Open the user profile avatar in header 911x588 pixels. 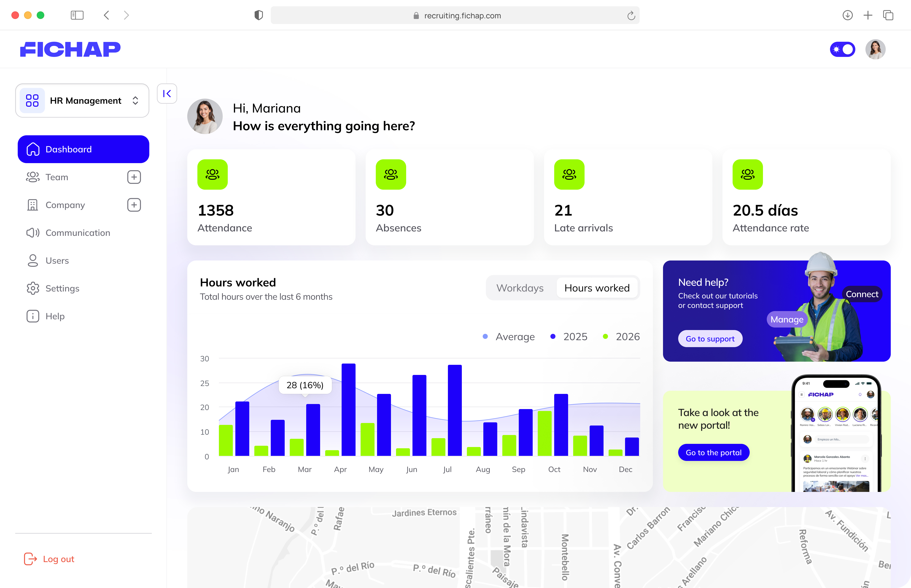click(x=875, y=49)
